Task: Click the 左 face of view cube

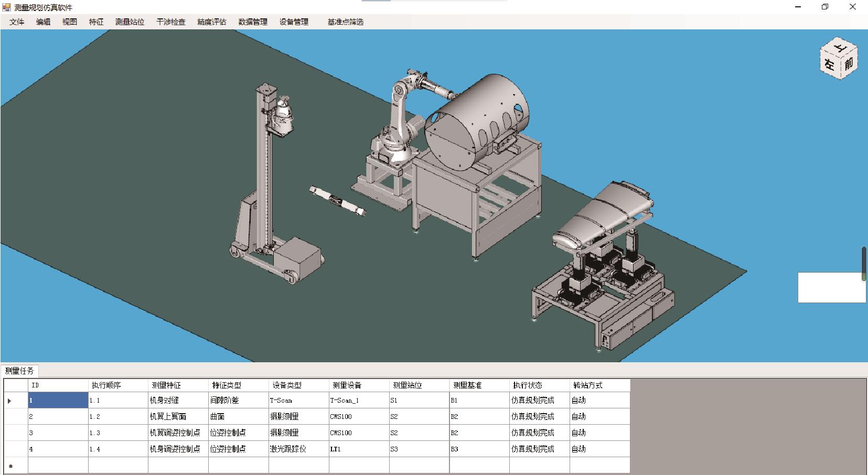Action: tap(830, 64)
